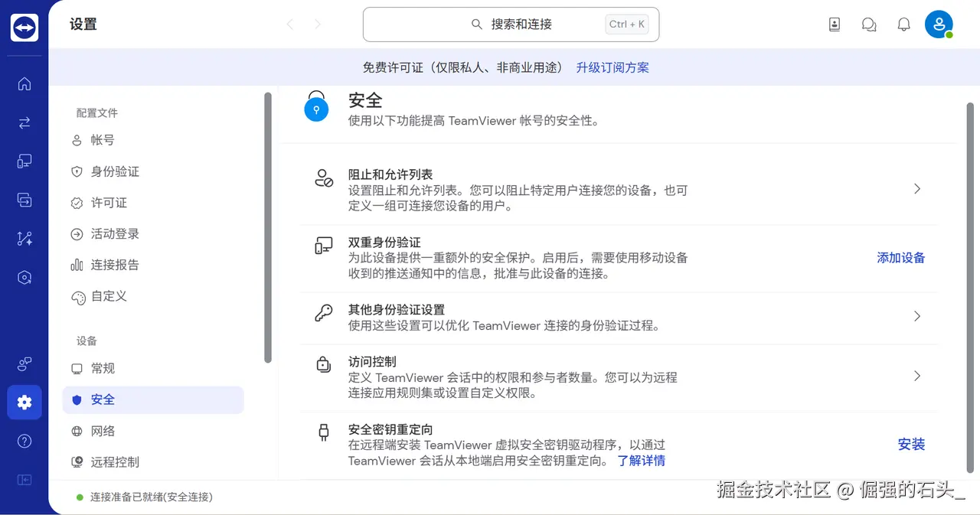The image size is (980, 515).
Task: Click the 搜索和连接 search field
Action: tap(511, 24)
